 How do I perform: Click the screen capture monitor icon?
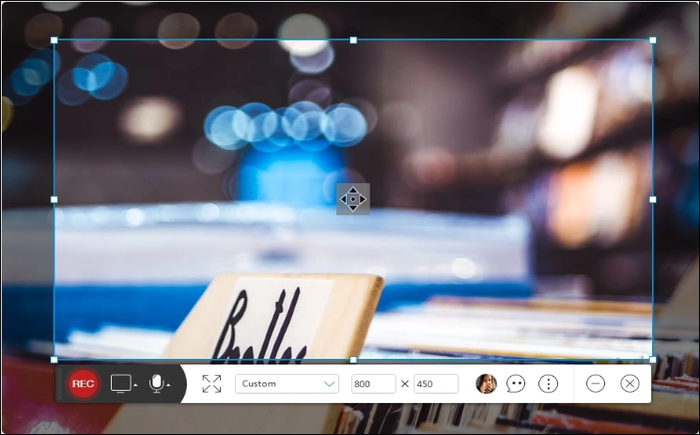point(121,384)
